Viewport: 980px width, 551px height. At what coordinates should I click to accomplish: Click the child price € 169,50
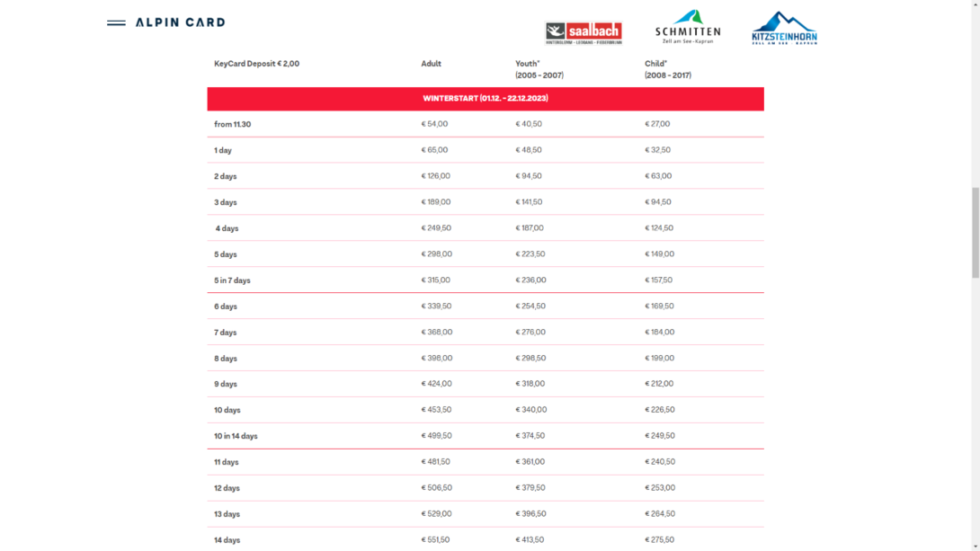[659, 307]
